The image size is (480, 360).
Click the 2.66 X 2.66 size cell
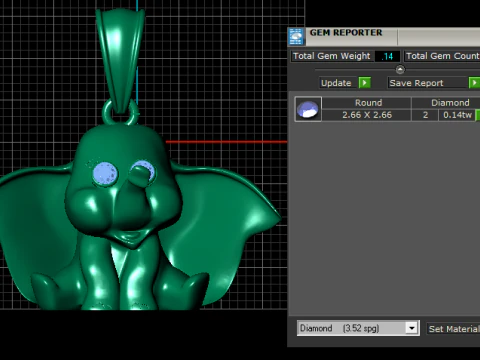pyautogui.click(x=367, y=115)
